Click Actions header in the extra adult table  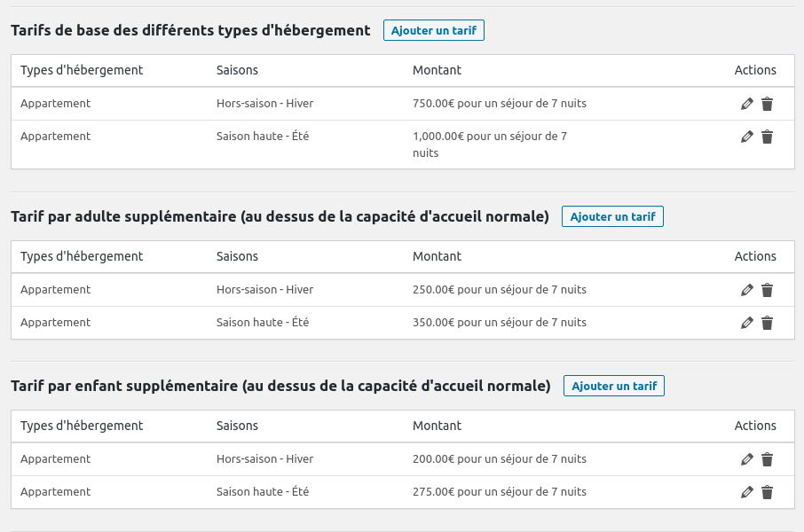(754, 256)
